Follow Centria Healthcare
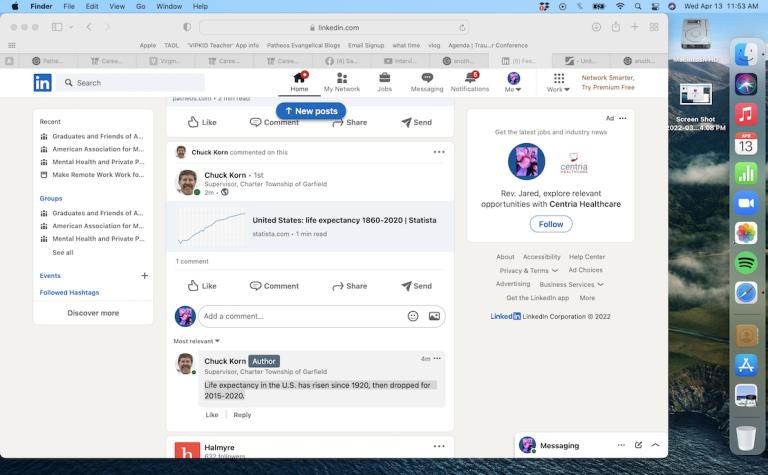 (x=551, y=224)
